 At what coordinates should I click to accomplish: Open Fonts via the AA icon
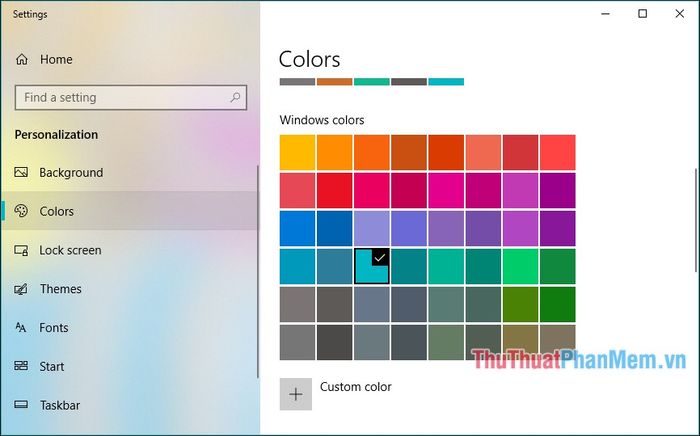pyautogui.click(x=21, y=328)
